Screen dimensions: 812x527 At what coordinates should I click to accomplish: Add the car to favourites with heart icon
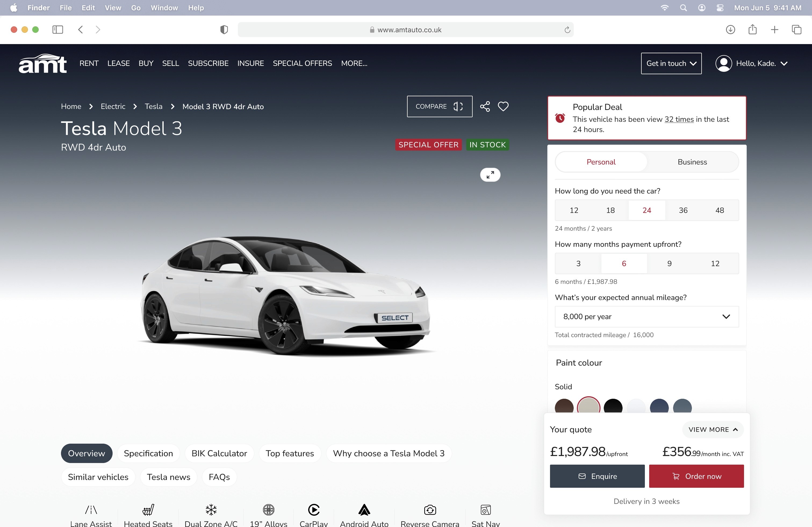(503, 106)
